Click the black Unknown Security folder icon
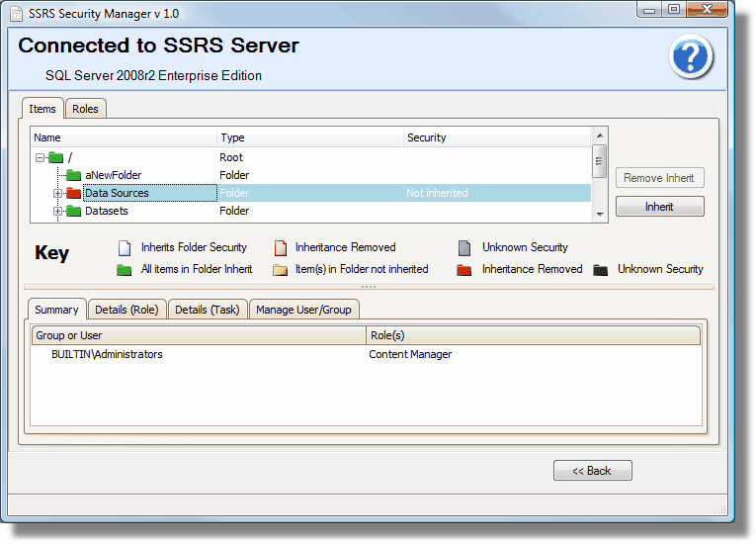This screenshot has width=756, height=544. (x=600, y=270)
